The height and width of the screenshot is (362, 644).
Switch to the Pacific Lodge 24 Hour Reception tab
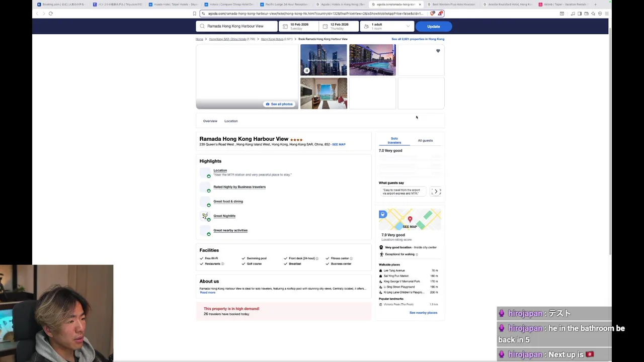point(285,5)
